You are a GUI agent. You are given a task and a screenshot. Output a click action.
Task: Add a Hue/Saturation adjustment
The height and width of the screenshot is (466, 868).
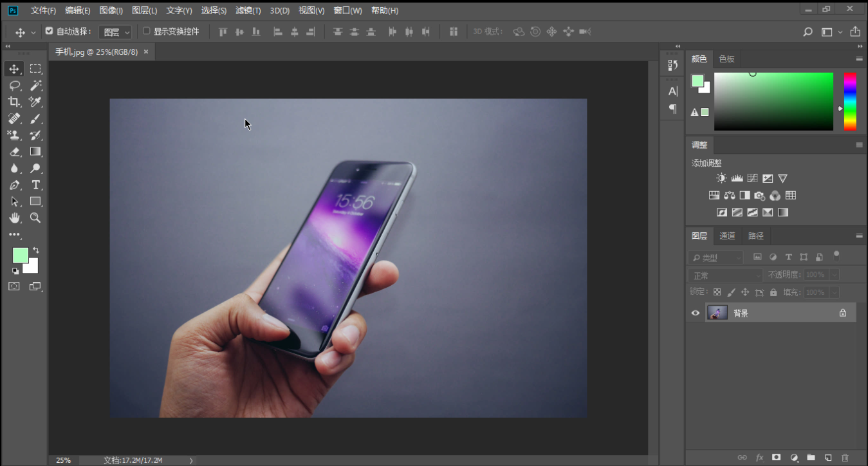(x=714, y=196)
